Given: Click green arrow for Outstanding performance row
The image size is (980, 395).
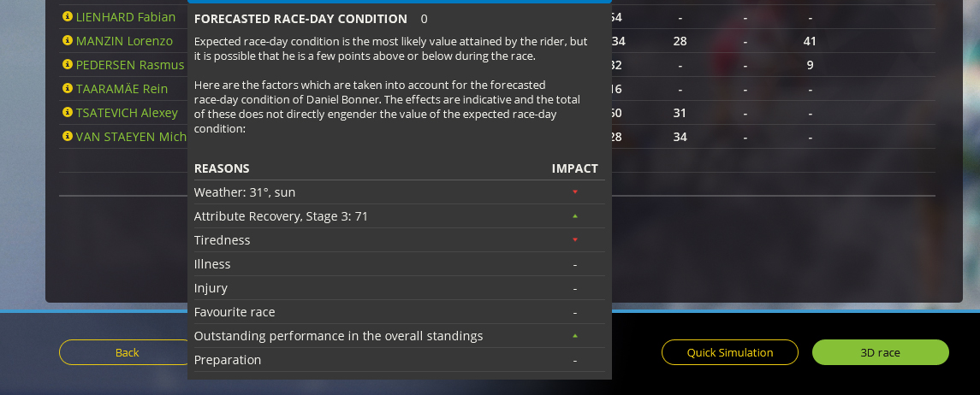Looking at the screenshot, I should 575,336.
